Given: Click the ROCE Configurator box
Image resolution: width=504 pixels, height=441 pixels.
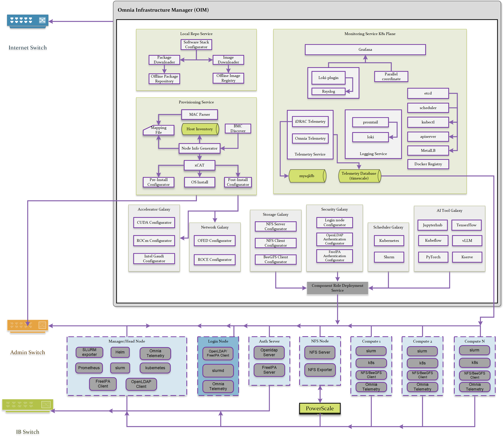Looking at the screenshot, I should click(x=214, y=260).
